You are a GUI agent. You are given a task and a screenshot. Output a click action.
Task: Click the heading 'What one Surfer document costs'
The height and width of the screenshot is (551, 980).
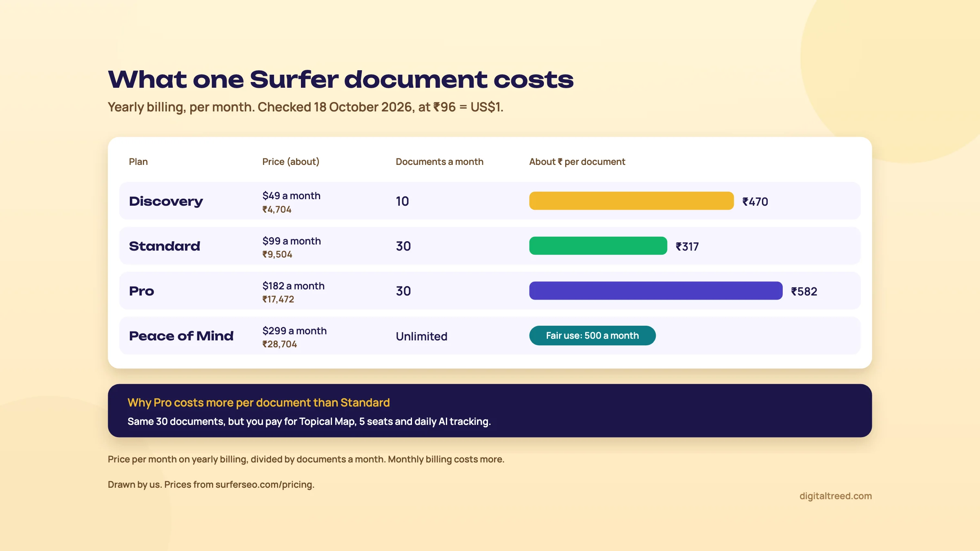click(x=341, y=79)
